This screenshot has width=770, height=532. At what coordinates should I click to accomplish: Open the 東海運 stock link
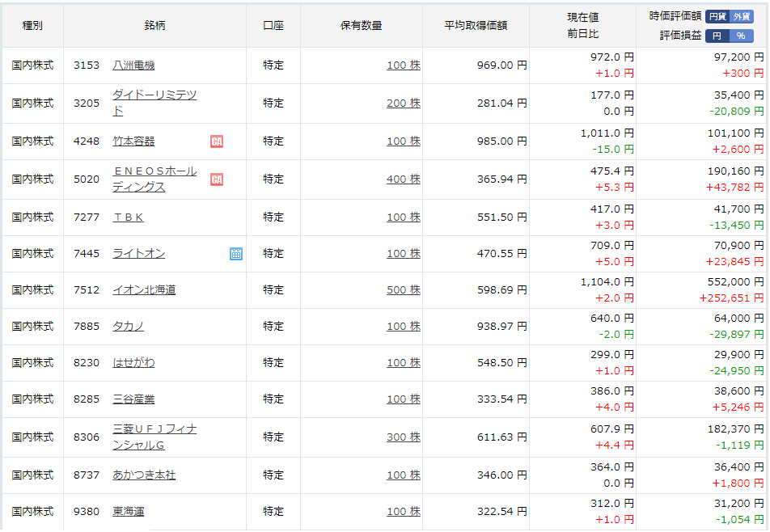pos(128,511)
